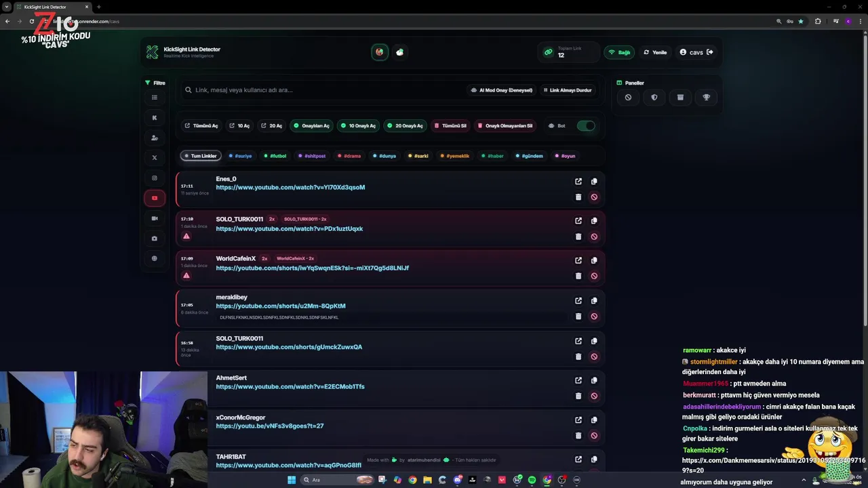Screen dimensions: 868x488
Task: Click the 20 Onaylı Aç button
Action: click(405, 126)
